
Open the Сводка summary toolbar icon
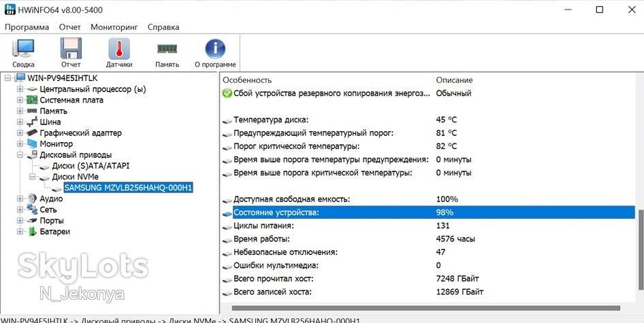(x=23, y=52)
